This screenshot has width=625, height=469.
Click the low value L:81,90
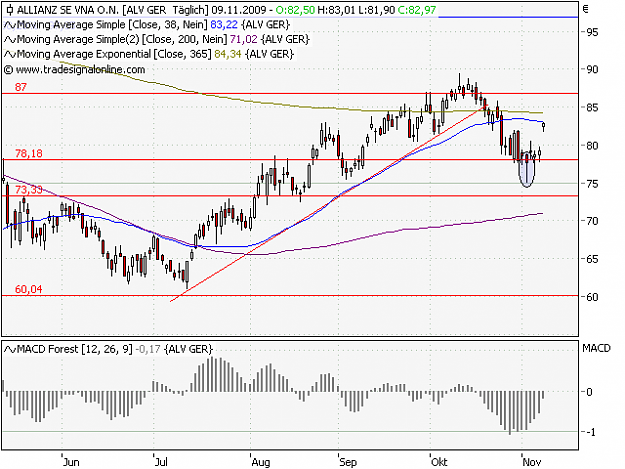376,10
